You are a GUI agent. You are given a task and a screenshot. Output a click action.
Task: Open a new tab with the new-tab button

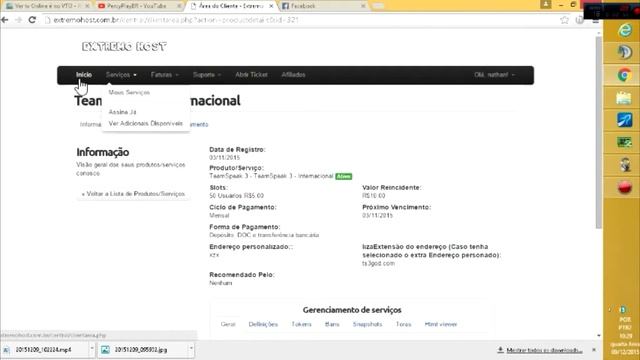coord(378,6)
